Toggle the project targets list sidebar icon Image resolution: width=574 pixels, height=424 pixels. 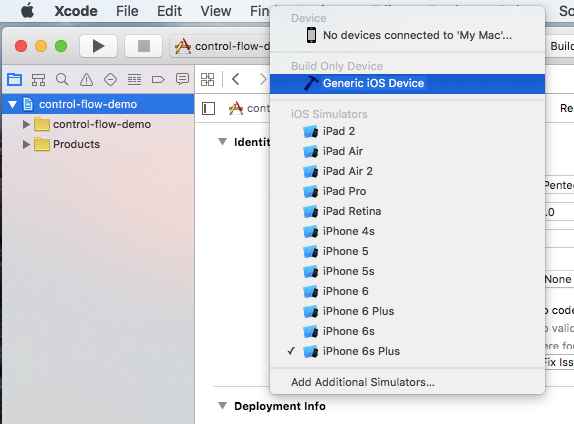pos(208,108)
